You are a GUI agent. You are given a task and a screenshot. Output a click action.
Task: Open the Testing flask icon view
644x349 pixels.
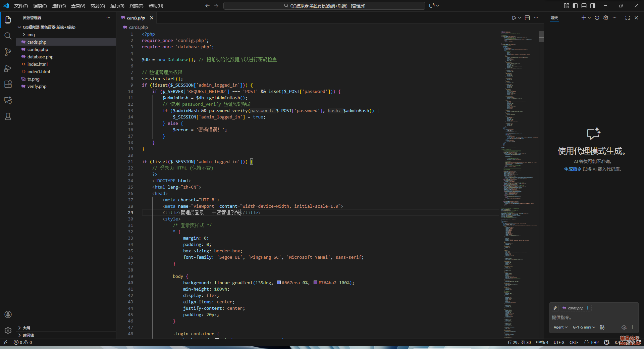[x=8, y=116]
